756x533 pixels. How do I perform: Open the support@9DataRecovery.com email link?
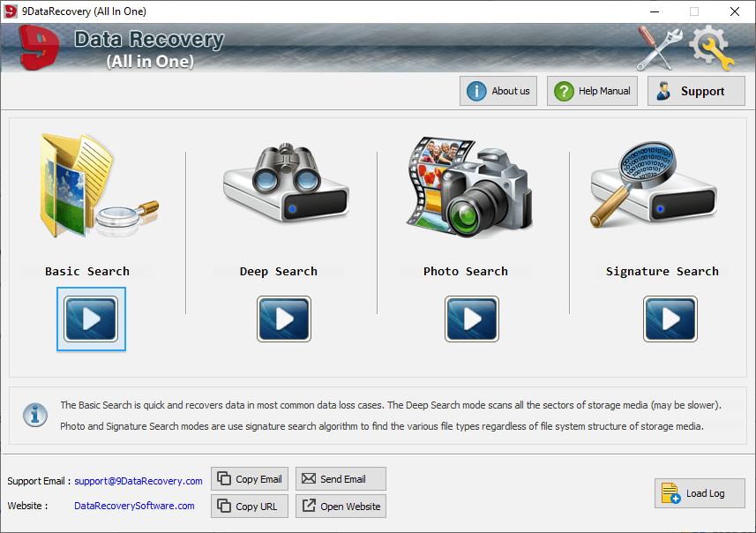pos(138,481)
